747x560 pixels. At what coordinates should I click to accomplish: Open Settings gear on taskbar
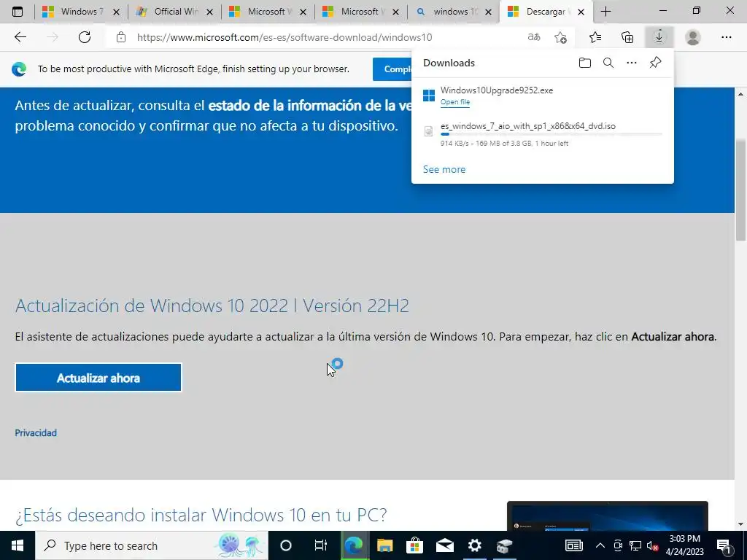coord(474,545)
